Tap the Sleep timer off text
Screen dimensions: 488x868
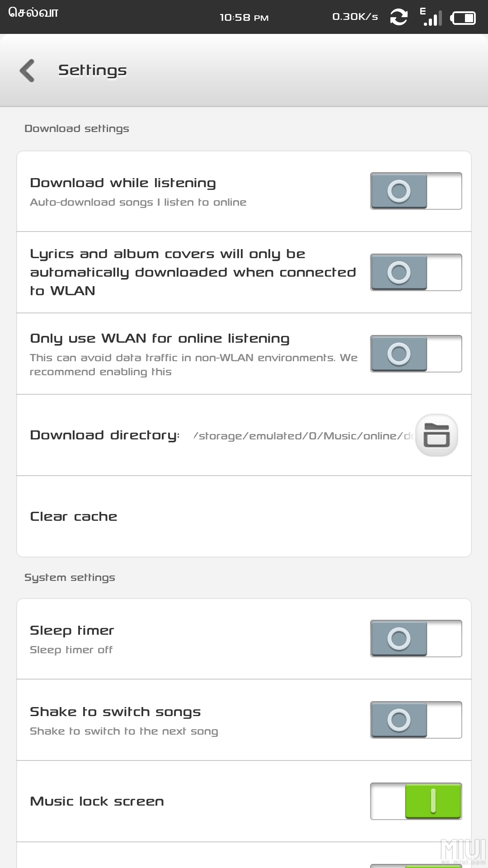point(71,650)
